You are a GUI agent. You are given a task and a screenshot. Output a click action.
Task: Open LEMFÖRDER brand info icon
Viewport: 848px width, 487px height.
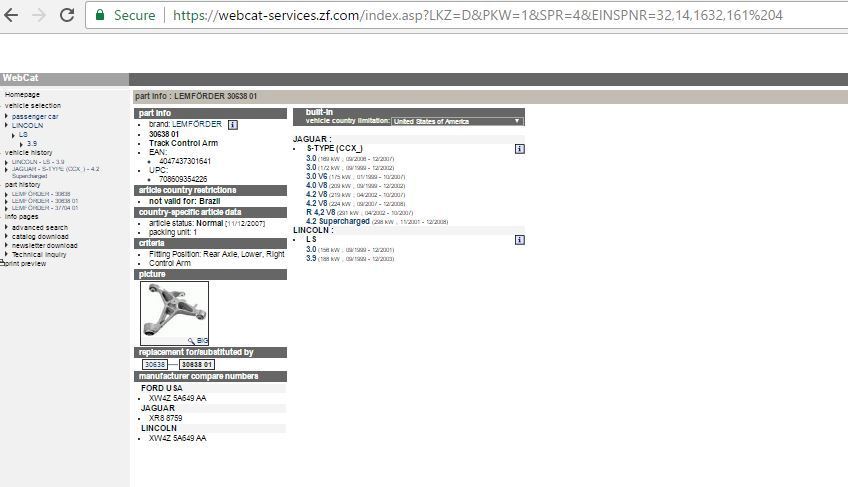tap(233, 125)
